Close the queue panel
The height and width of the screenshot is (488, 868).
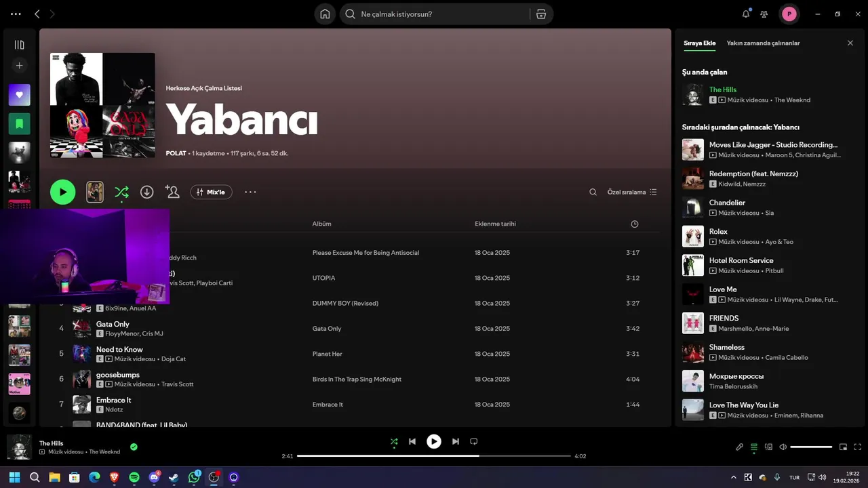850,43
